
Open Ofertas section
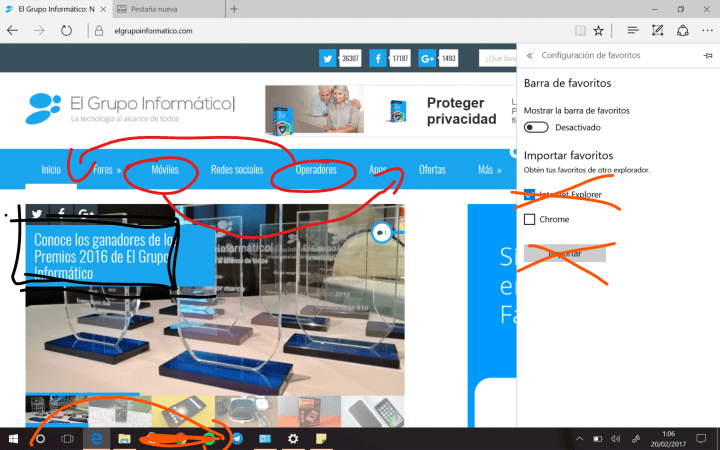[x=432, y=169]
